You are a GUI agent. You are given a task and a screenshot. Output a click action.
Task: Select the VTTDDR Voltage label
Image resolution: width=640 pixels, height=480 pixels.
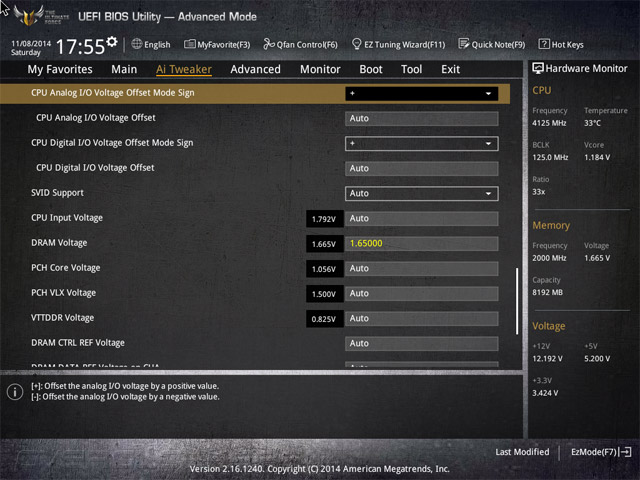(62, 318)
